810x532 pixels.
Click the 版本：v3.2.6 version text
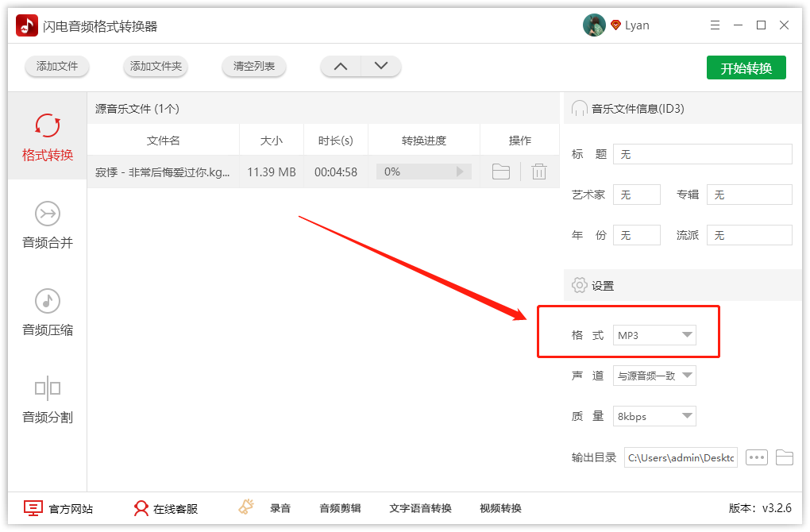760,508
